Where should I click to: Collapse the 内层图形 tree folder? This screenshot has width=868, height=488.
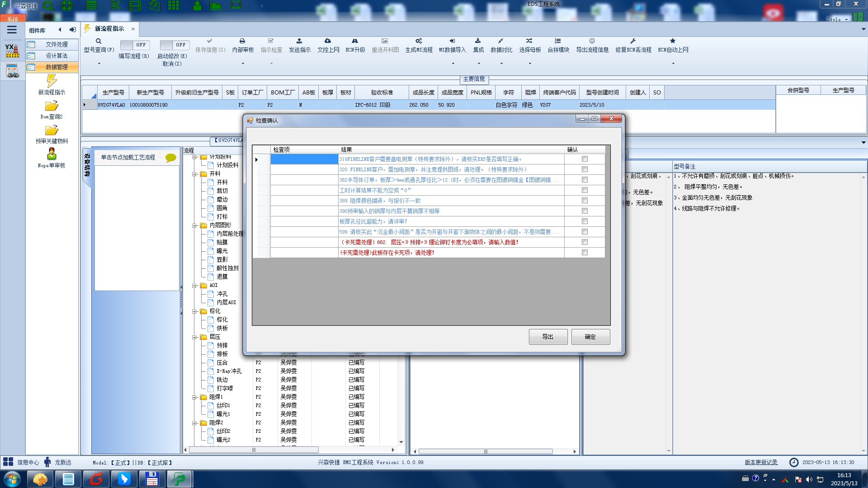pos(194,225)
